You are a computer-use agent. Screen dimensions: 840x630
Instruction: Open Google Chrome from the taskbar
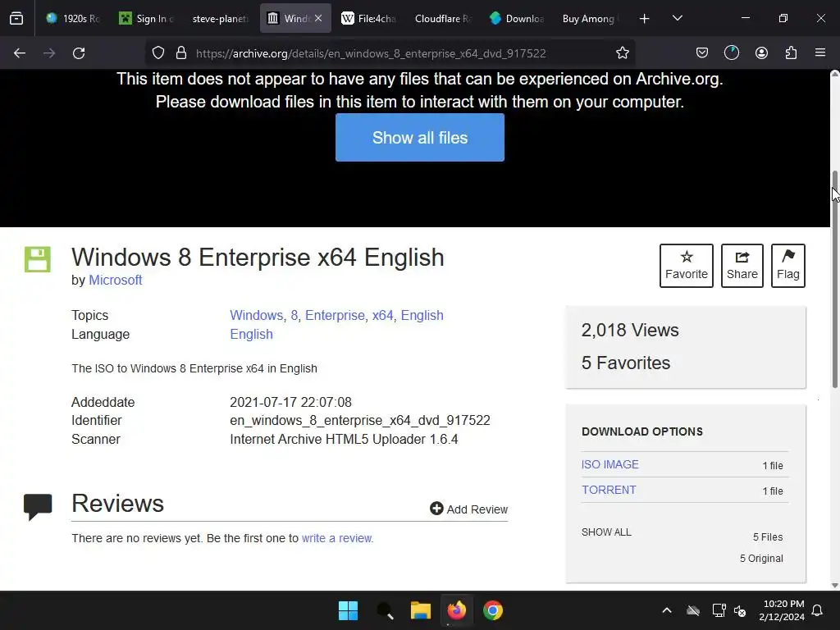point(493,610)
